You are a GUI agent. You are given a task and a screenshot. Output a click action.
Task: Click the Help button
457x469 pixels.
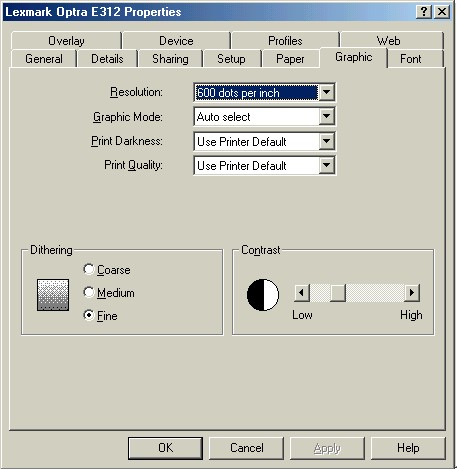point(408,448)
